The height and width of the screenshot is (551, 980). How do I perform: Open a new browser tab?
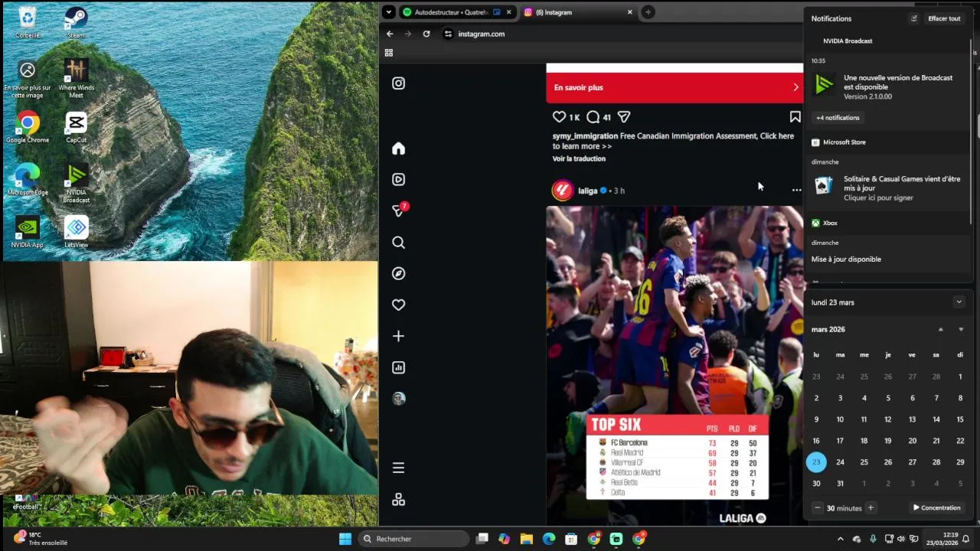(648, 12)
